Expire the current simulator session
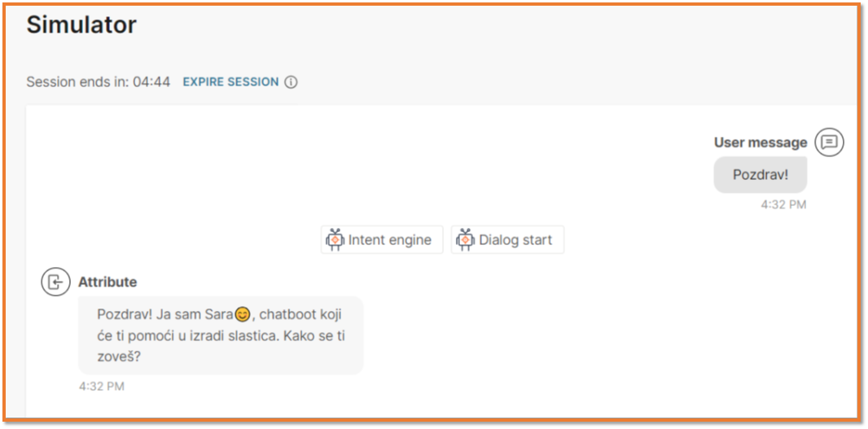 [230, 82]
